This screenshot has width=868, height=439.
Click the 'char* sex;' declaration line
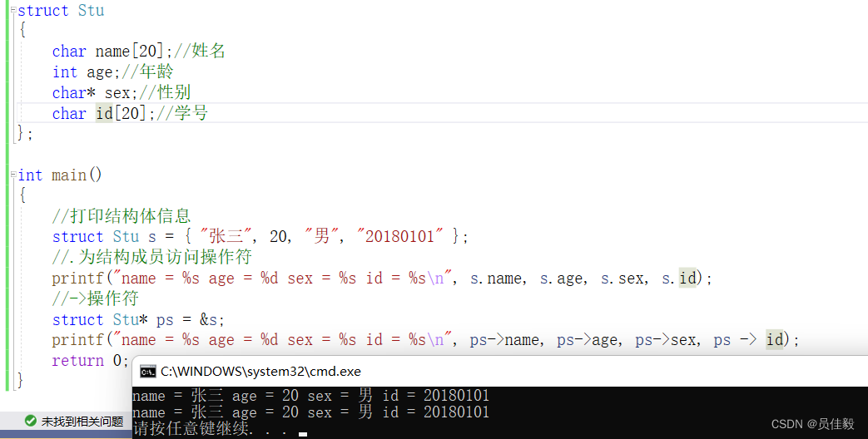coord(122,92)
